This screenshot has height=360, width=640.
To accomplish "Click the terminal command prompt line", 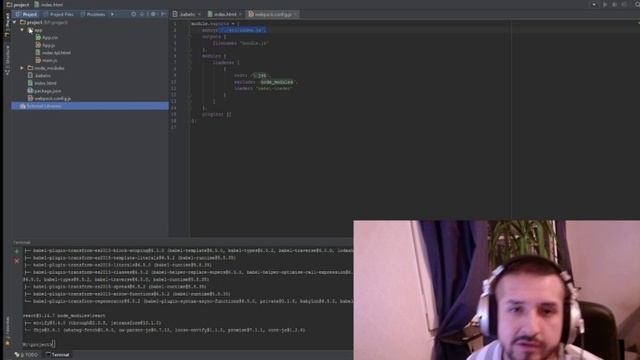I will pos(39,344).
